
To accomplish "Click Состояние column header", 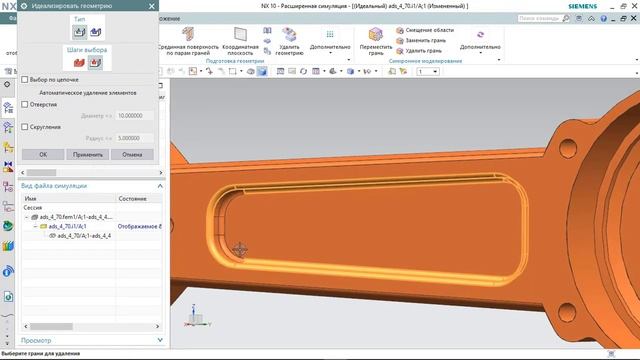I will pos(139,199).
